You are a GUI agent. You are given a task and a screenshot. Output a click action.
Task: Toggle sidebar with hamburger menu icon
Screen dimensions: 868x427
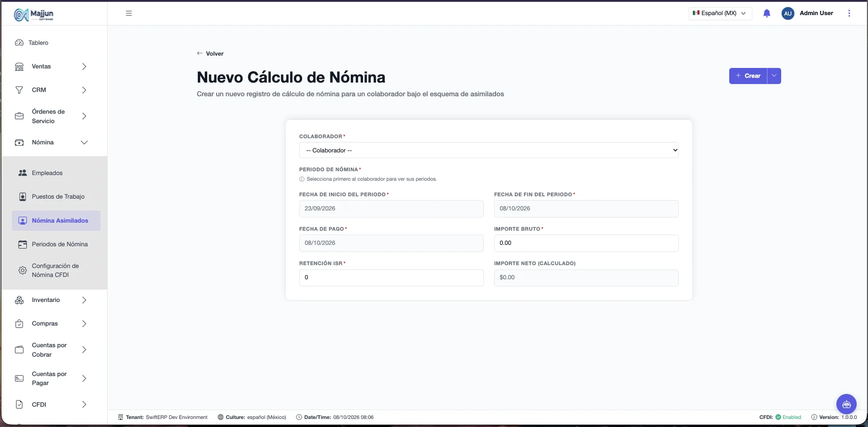[x=129, y=13]
